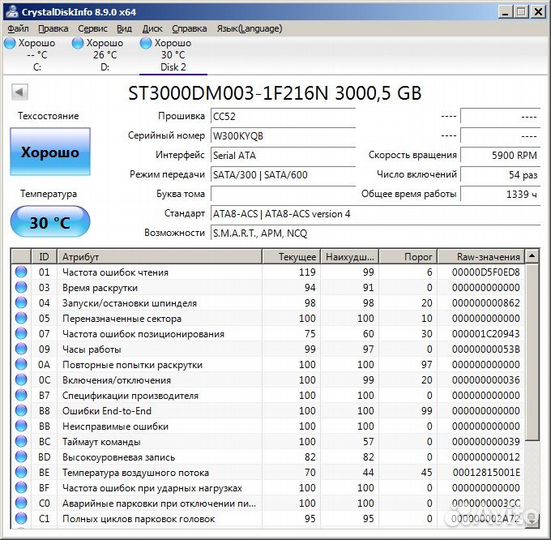The width and height of the screenshot is (551, 540).
Task: Select the Частота ошибок чтения row
Action: tap(268, 272)
